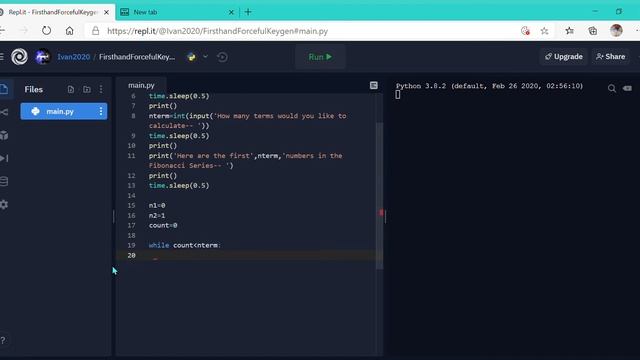Open the Packages cube sidebar icon
Viewport: 640px width, 360px height.
[4, 135]
